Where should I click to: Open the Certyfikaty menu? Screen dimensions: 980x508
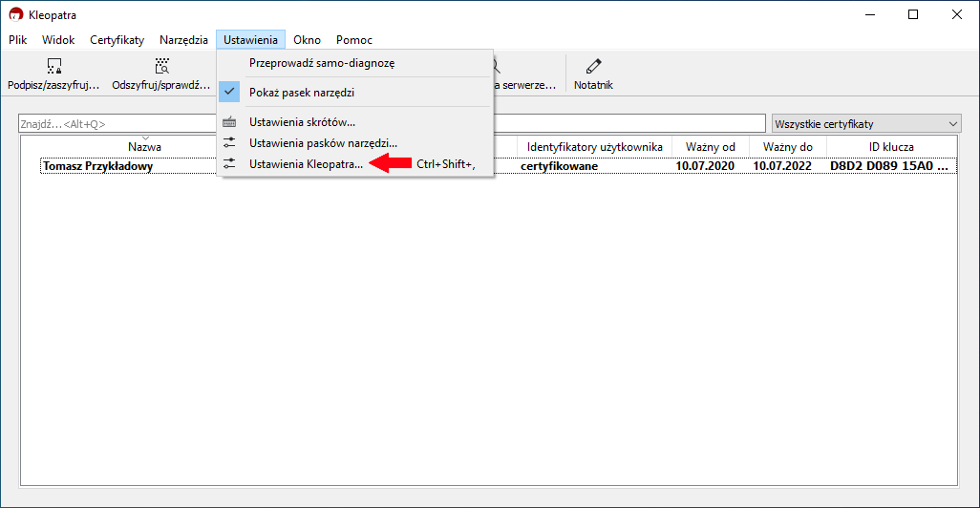[117, 39]
